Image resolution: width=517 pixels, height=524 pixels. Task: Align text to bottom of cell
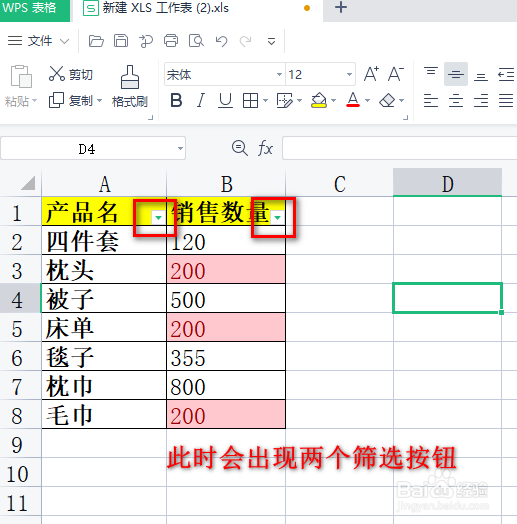coord(481,77)
